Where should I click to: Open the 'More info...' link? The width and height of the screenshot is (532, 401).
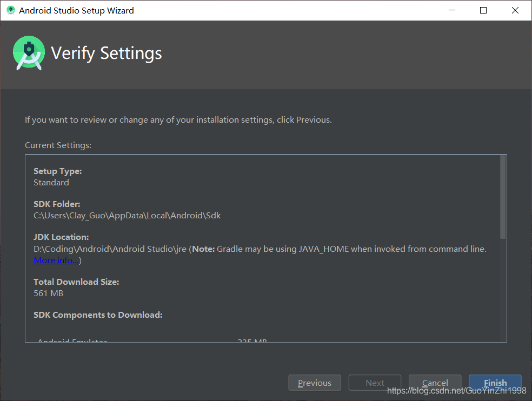coord(56,260)
